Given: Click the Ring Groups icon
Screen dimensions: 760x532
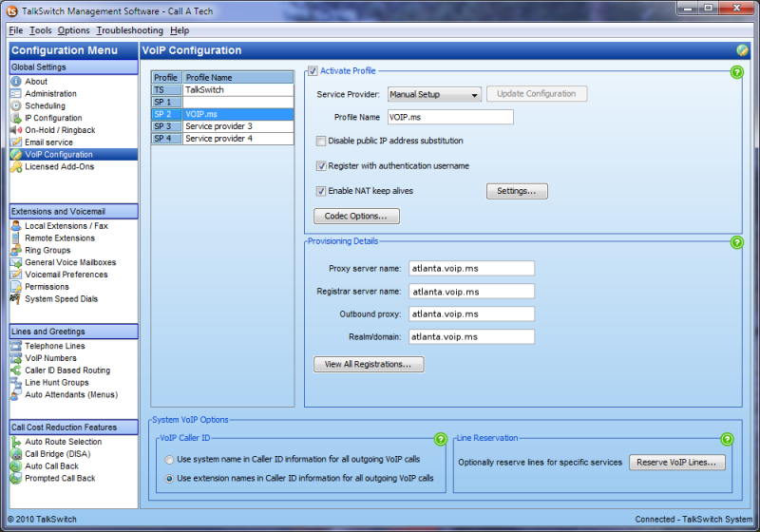Looking at the screenshot, I should click(16, 250).
